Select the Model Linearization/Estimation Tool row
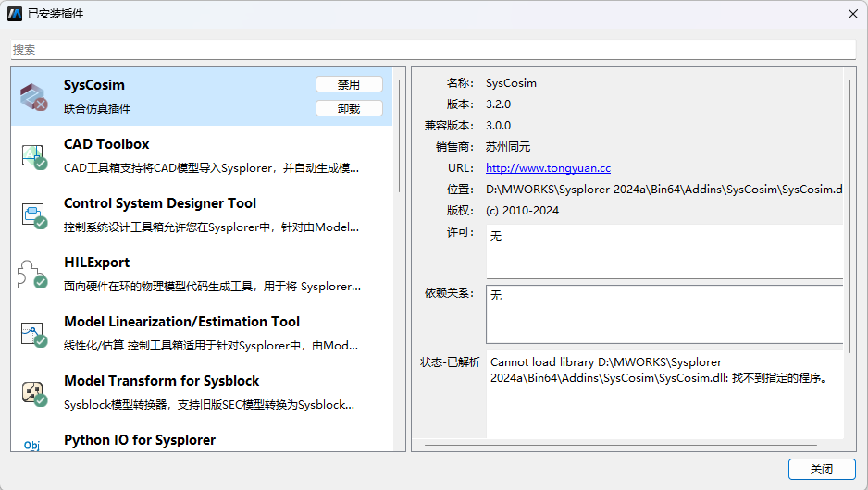 [202, 334]
